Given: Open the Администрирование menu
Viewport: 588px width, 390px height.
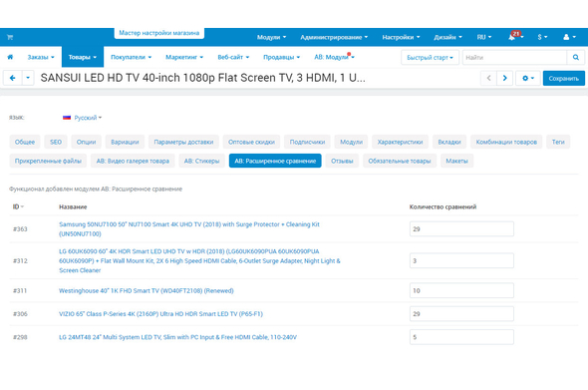Looking at the screenshot, I should [334, 37].
